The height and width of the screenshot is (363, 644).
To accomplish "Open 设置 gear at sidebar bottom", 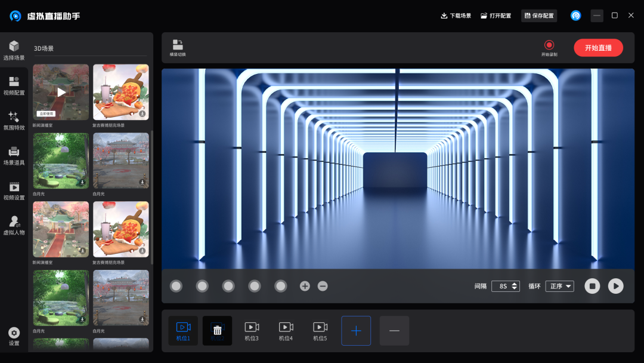I will [x=14, y=336].
